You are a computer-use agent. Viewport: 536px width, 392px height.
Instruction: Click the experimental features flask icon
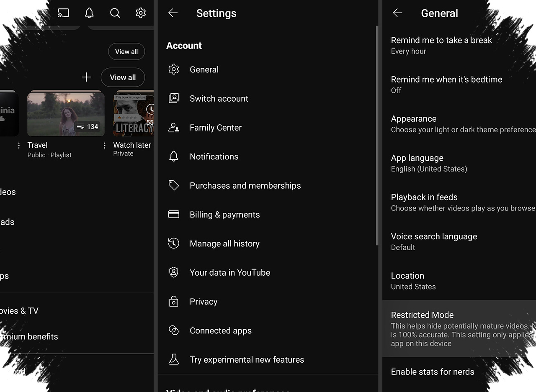tap(174, 359)
